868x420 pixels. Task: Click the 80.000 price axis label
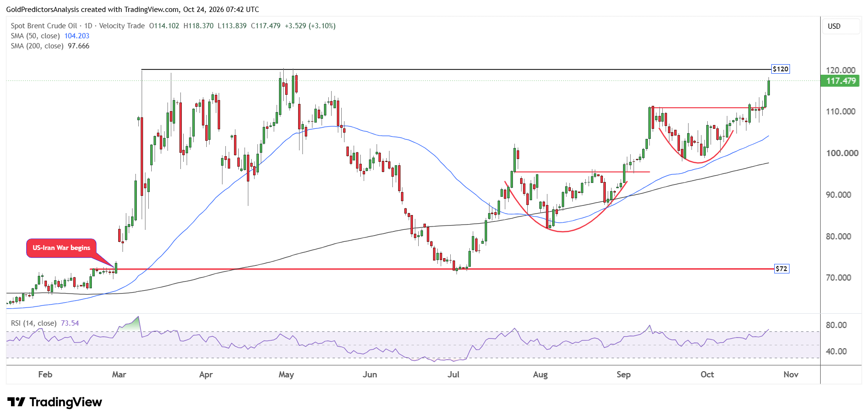tap(839, 237)
